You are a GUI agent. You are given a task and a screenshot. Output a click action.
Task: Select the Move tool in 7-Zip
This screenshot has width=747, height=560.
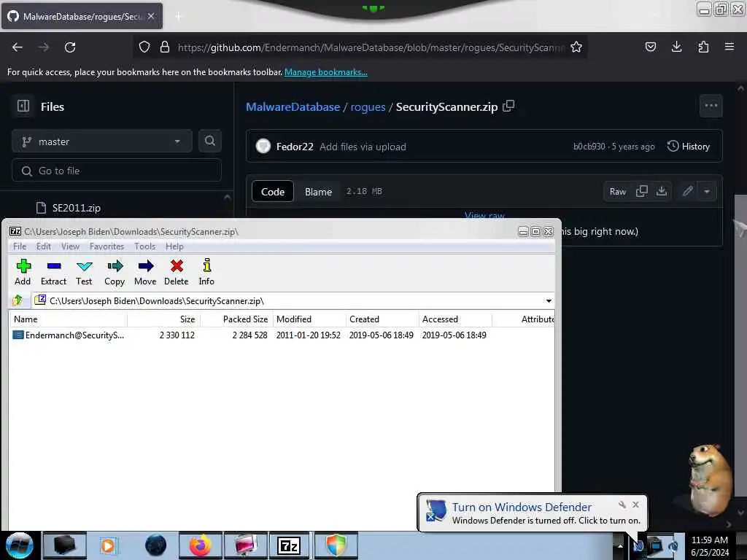145,272
